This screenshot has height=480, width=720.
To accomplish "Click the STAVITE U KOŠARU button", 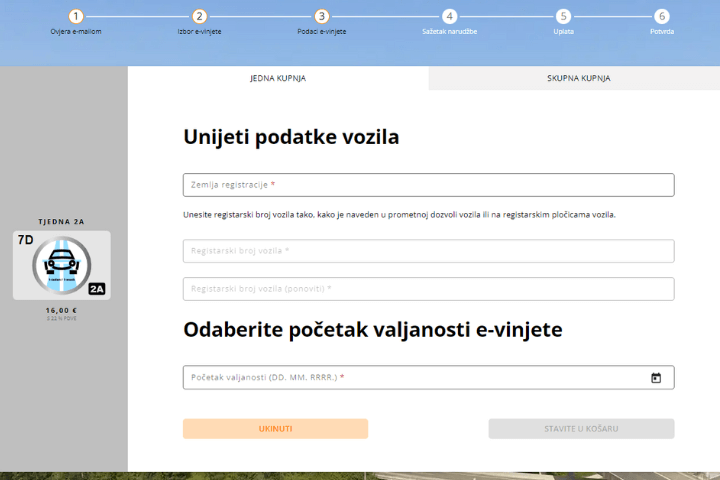I will 581,429.
